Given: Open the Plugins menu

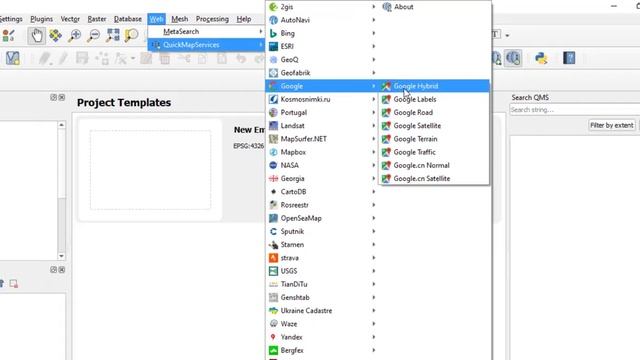Looking at the screenshot, I should pyautogui.click(x=41, y=19).
